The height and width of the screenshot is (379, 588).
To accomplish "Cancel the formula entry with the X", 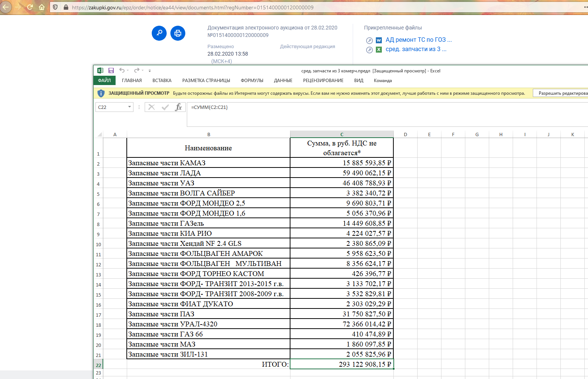I will (151, 107).
